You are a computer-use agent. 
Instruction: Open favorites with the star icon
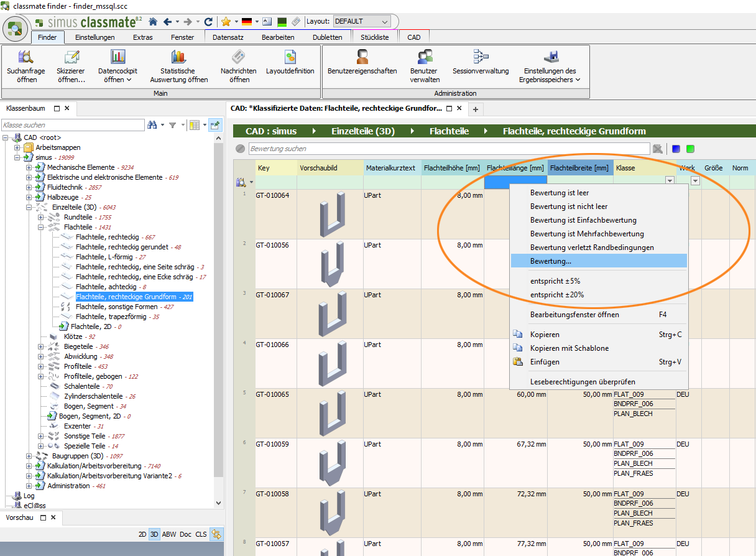(x=226, y=21)
